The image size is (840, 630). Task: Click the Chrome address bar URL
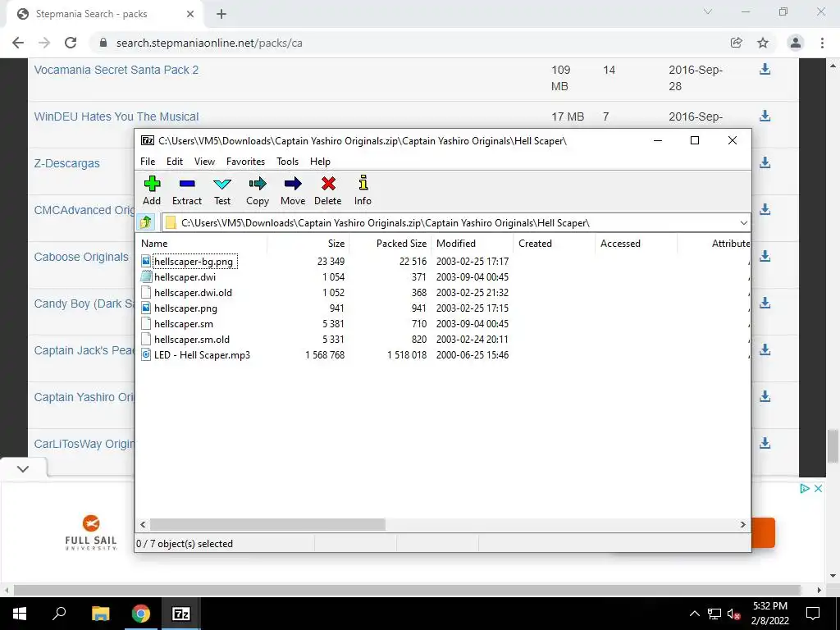[209, 43]
